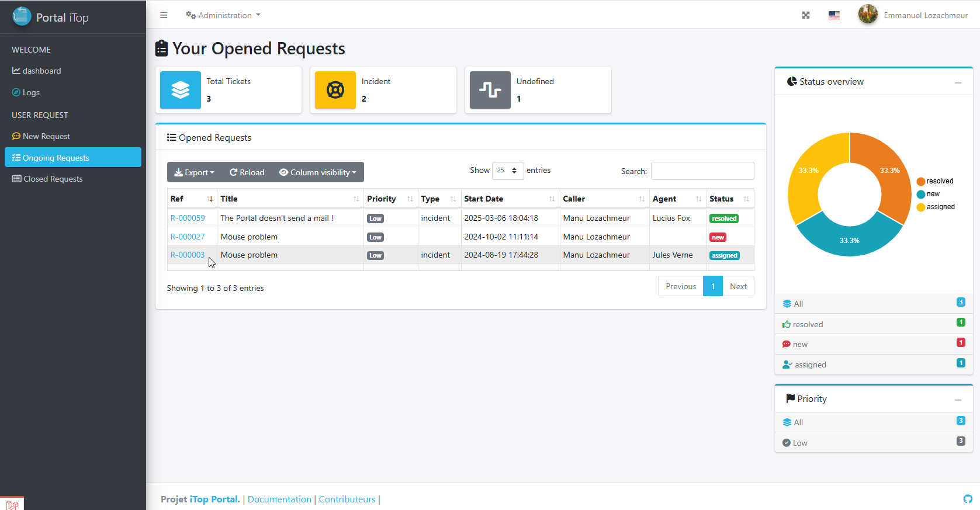Toggle resolved series in chart legend
This screenshot has height=510, width=980.
(935, 181)
